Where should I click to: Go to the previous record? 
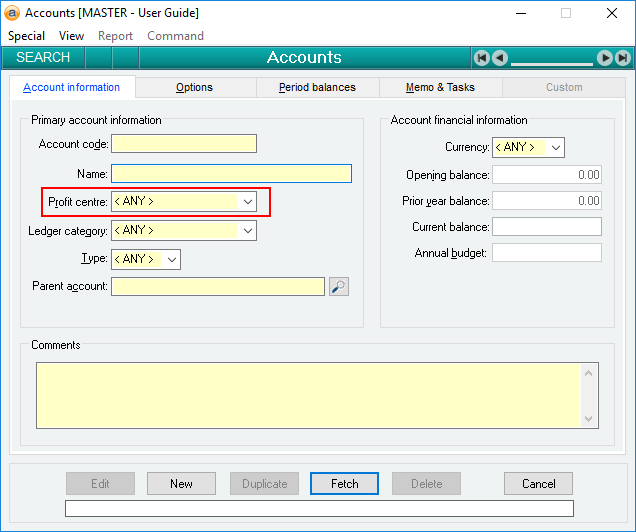tap(500, 58)
